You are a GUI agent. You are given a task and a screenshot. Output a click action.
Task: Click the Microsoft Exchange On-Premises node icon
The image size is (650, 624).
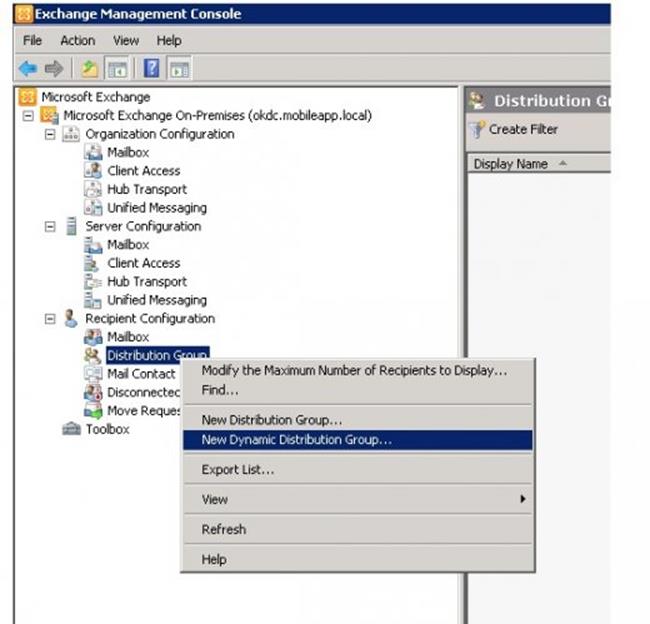click(49, 115)
